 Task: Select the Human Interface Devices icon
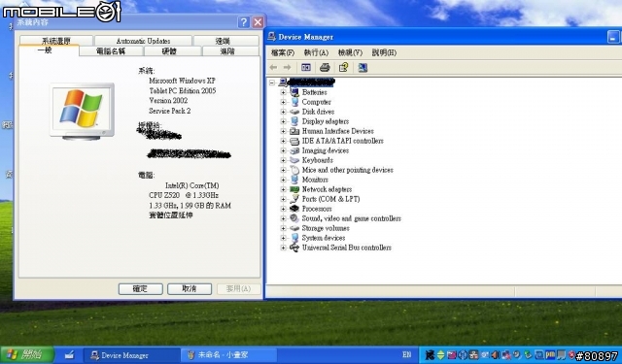tap(294, 131)
